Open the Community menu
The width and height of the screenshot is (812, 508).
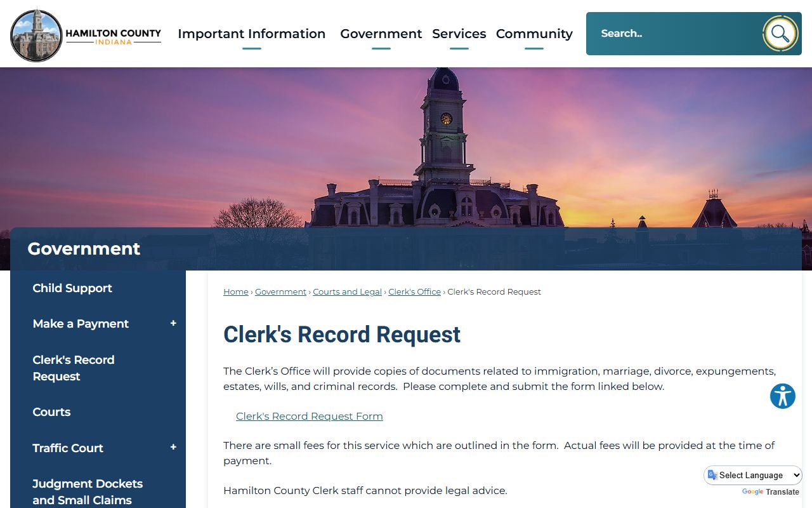click(x=534, y=34)
